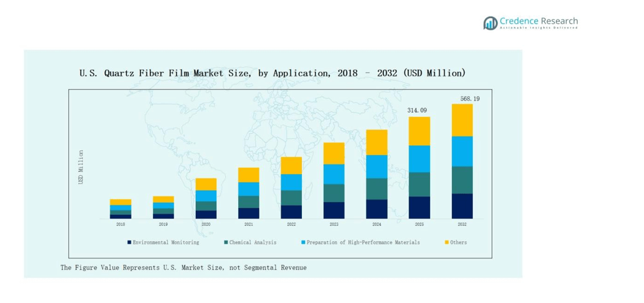Image resolution: width=644 pixels, height=303 pixels.
Task: Click the High-Performance Materials legend marker
Action: tap(303, 242)
